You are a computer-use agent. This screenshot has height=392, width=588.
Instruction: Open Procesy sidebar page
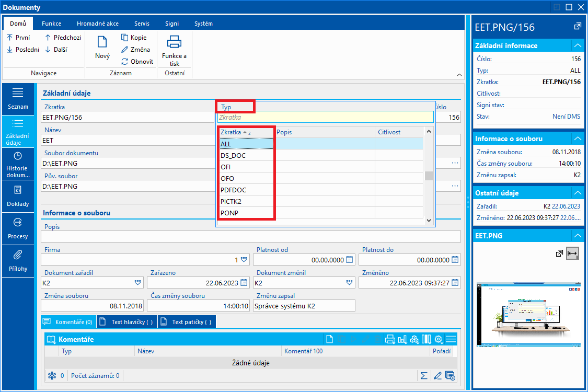coord(18,229)
